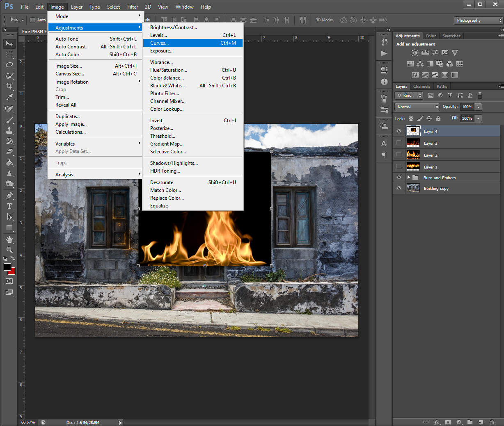Open the Filter menu
Image resolution: width=504 pixels, height=426 pixels.
pos(132,7)
